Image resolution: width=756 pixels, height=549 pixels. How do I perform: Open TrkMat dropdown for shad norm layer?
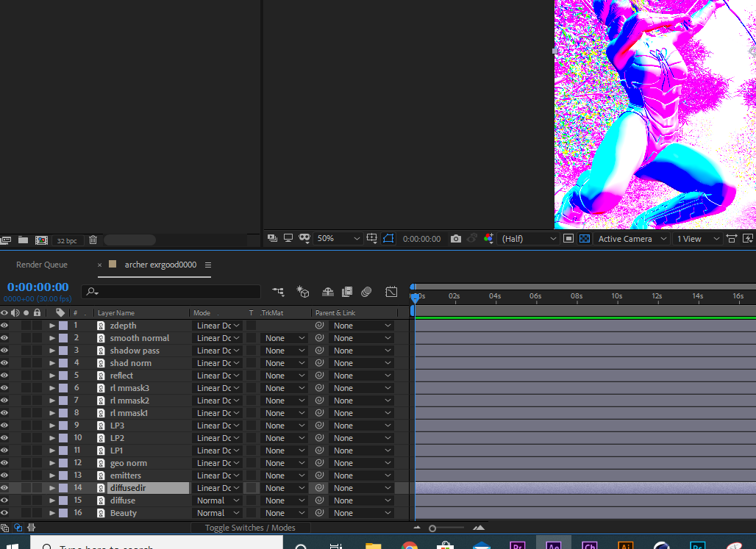[285, 363]
